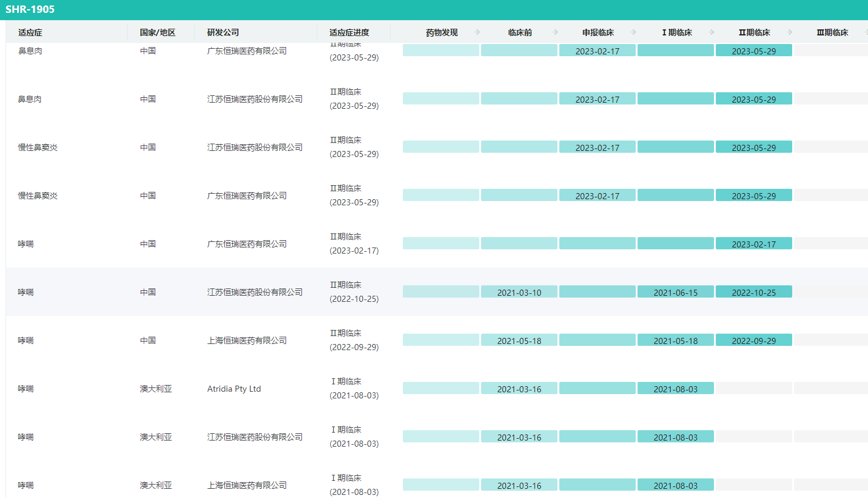
Task: Click the 2021-03-10 preclinical progress cell
Action: click(x=519, y=292)
